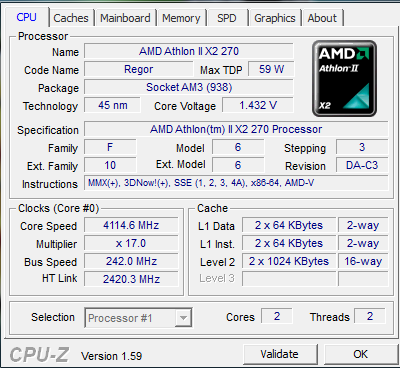
Task: Click the AMD Athlon II X2 logo
Action: pos(344,79)
